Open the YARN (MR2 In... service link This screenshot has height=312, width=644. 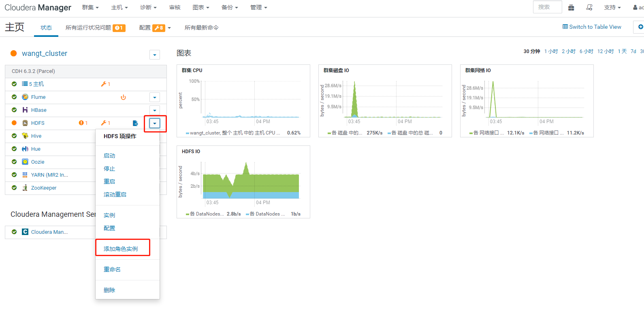pyautogui.click(x=49, y=175)
